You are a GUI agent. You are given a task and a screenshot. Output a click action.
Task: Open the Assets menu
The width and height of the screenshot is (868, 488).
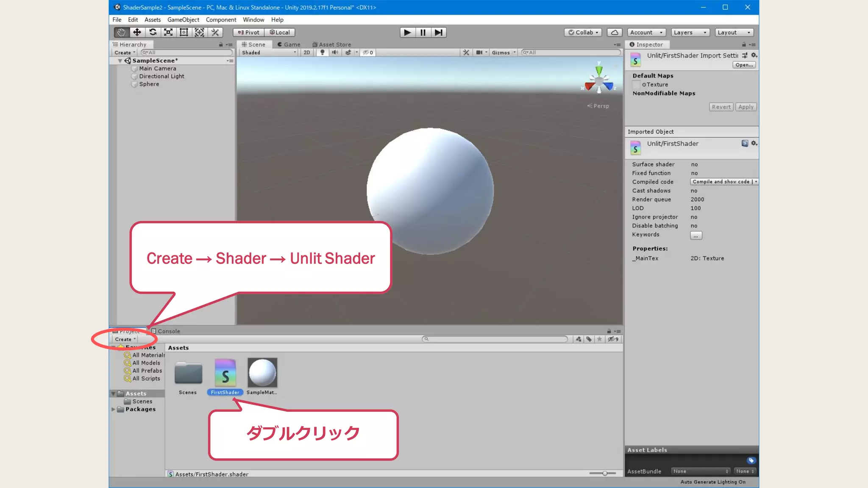(x=152, y=19)
